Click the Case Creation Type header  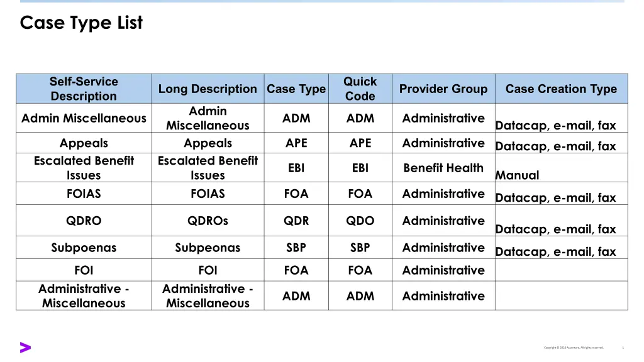coord(561,89)
